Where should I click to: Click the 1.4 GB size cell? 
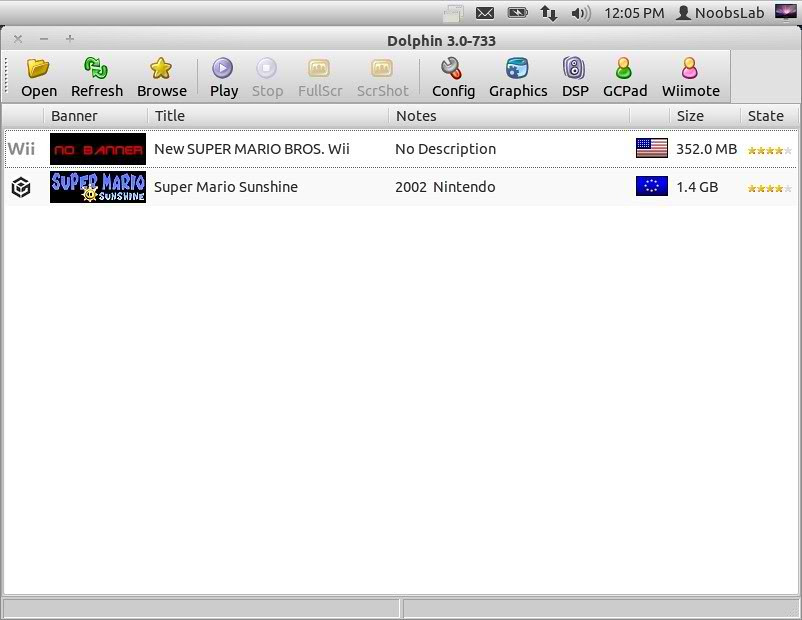[697, 187]
